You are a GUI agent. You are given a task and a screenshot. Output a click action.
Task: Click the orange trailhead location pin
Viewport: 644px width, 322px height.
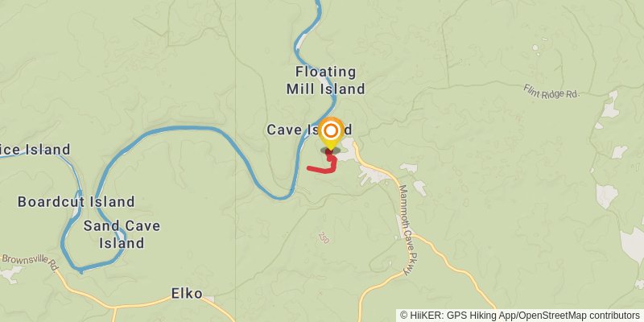pos(331,134)
